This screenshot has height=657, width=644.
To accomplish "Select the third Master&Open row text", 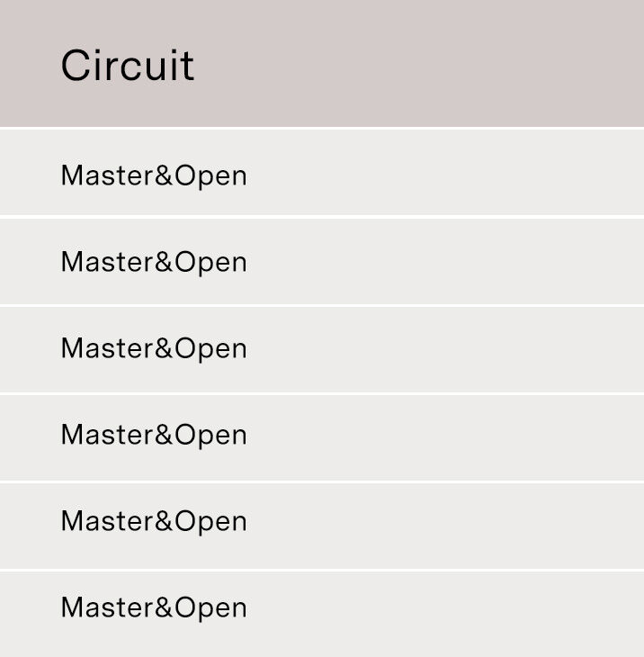I will 154,349.
